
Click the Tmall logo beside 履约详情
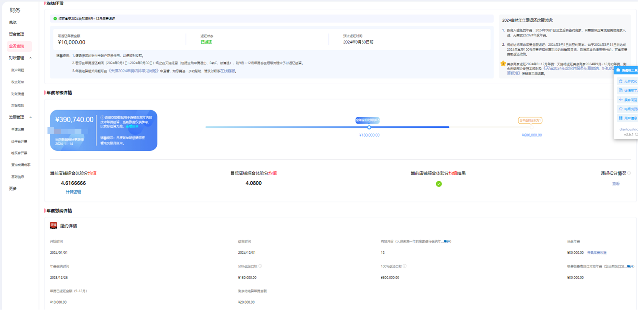[x=53, y=226]
